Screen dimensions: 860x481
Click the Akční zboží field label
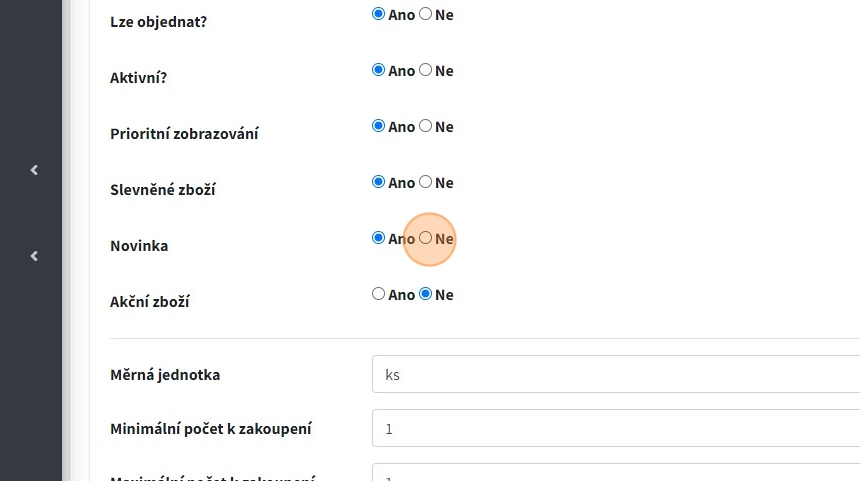tap(150, 302)
